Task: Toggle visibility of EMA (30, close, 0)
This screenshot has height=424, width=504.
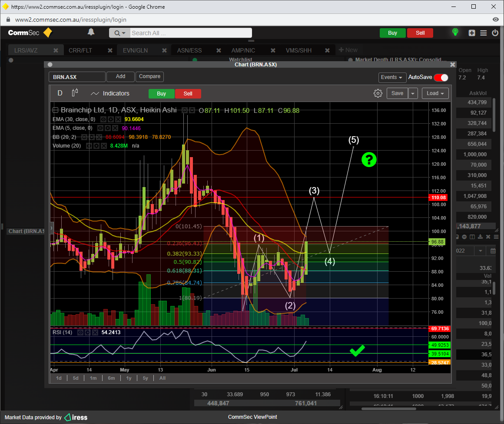Action: [103, 119]
